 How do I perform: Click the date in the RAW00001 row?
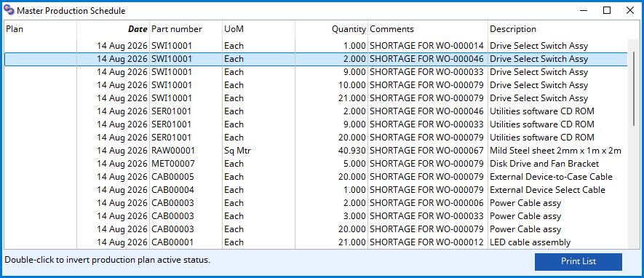[x=122, y=151]
